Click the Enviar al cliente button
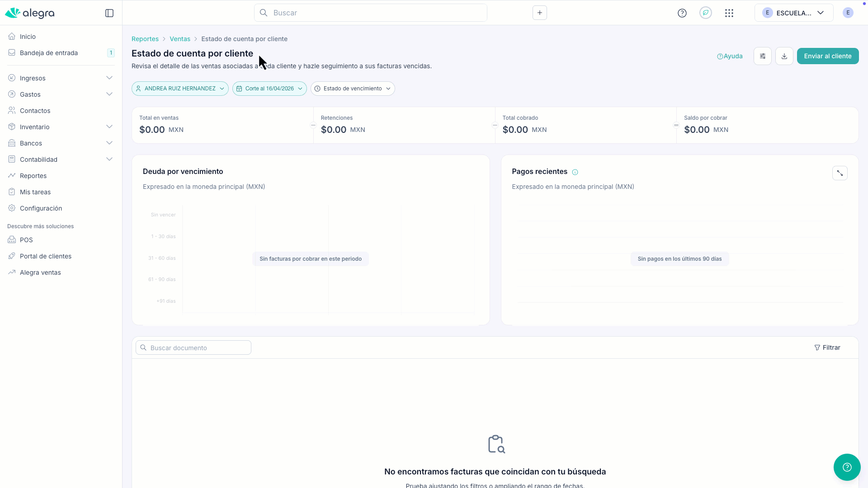This screenshot has height=488, width=868. 828,56
